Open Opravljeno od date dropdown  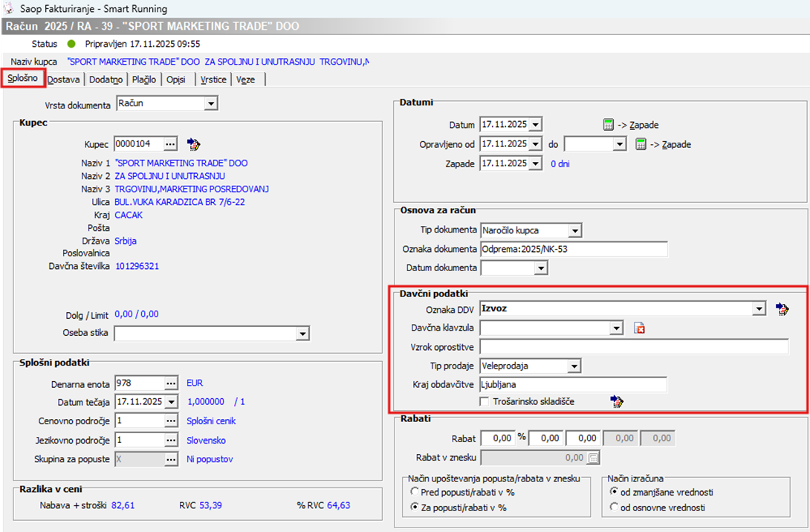click(x=535, y=144)
